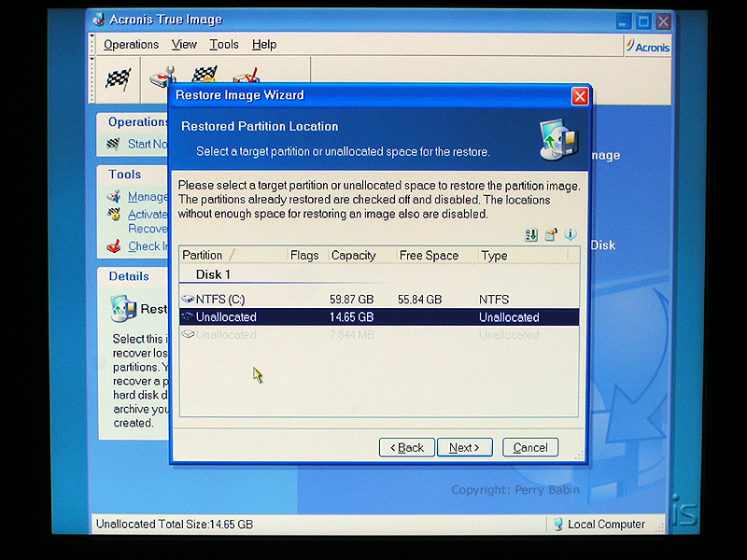Viewport: 747px width, 560px height.
Task: Click the icon on the highlighted Unallocated row
Action: coord(188,316)
